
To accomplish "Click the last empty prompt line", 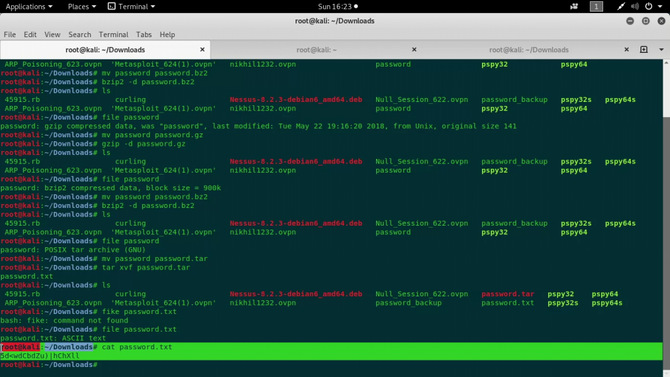I will point(49,365).
